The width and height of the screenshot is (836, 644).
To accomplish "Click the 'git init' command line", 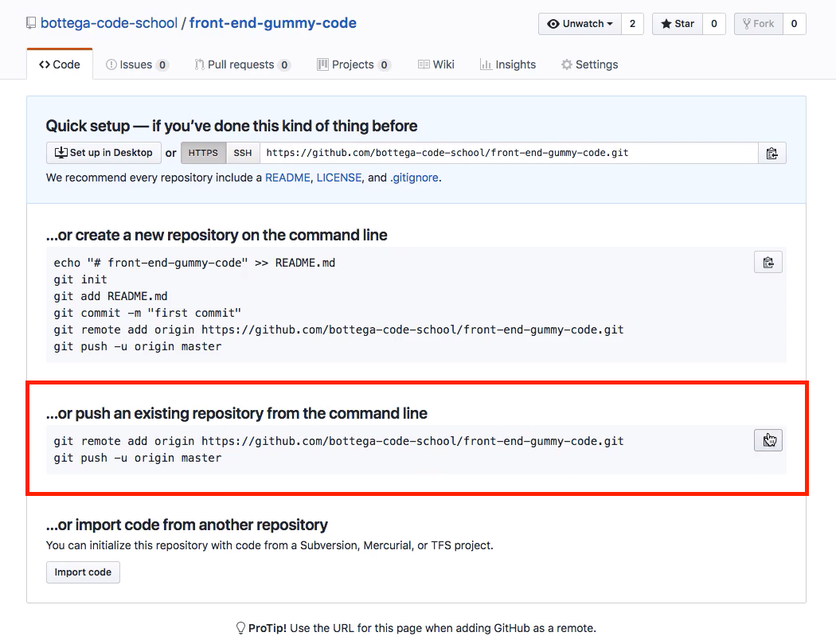I will tap(80, 279).
